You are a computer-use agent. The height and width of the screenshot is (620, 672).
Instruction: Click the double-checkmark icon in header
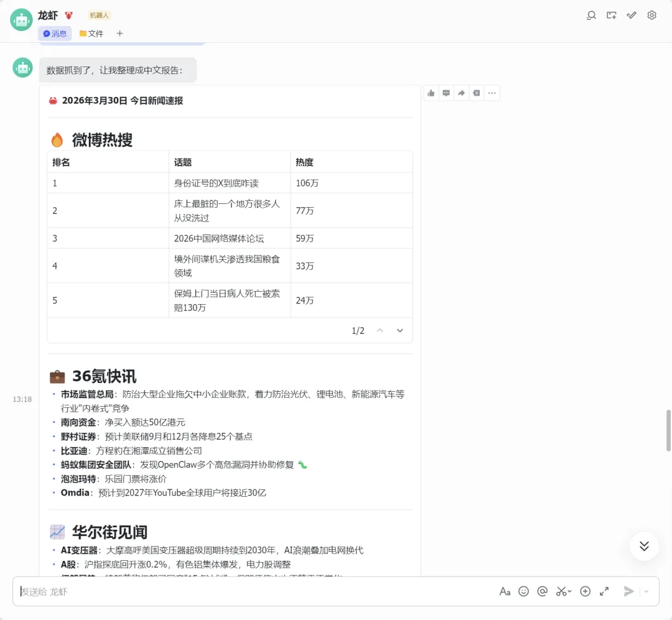pos(632,16)
